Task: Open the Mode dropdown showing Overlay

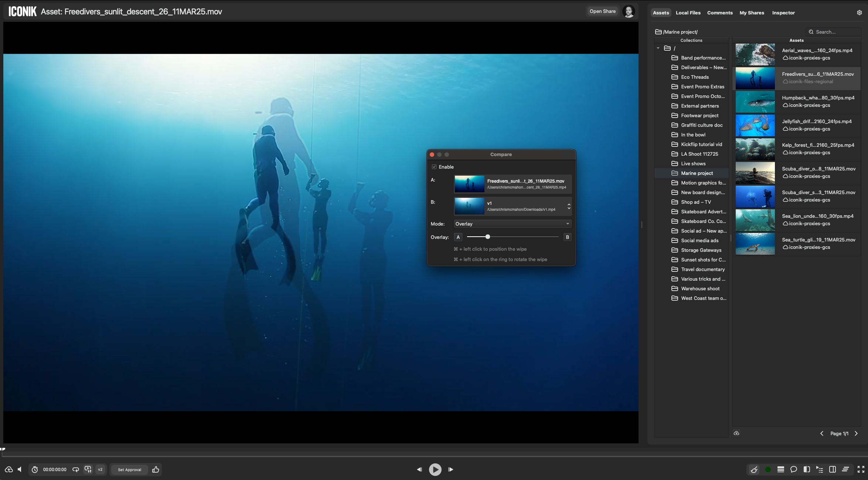Action: (513, 224)
